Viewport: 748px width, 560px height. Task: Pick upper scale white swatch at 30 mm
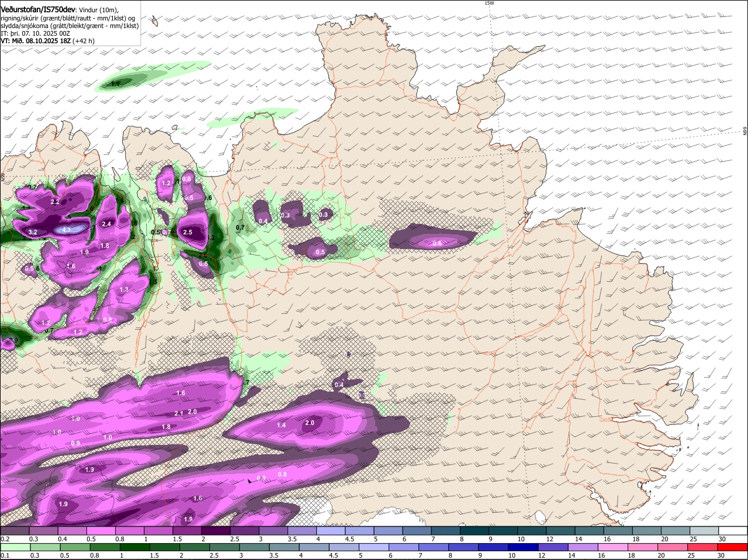click(733, 530)
